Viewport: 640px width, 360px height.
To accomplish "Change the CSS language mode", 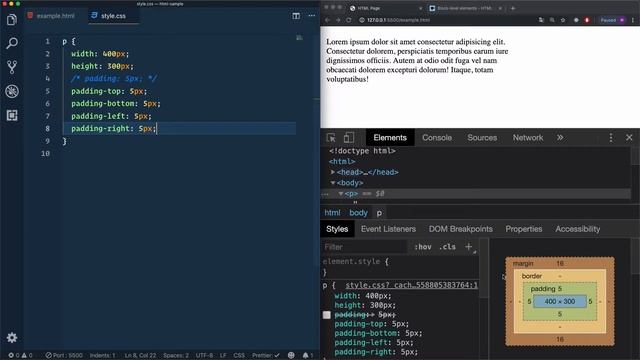I will coord(239,355).
